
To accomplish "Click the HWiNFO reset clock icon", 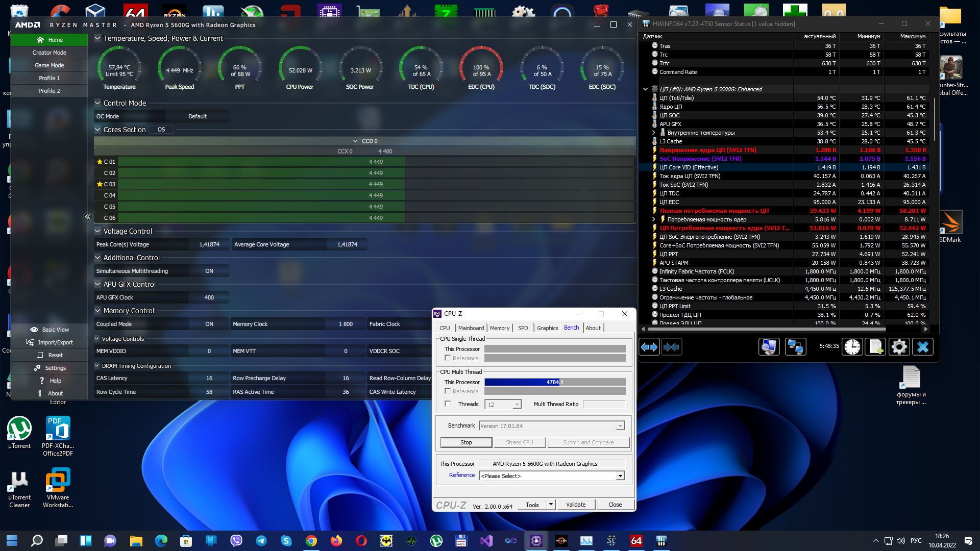I will pos(852,347).
